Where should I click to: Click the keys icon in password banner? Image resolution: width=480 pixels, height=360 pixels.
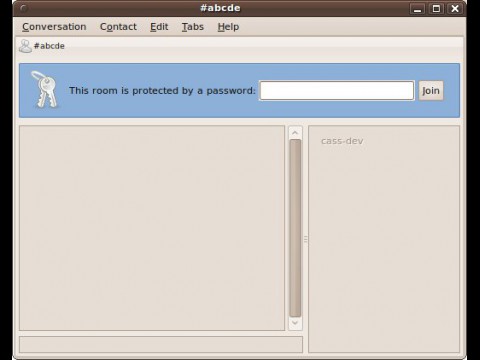click(x=45, y=89)
